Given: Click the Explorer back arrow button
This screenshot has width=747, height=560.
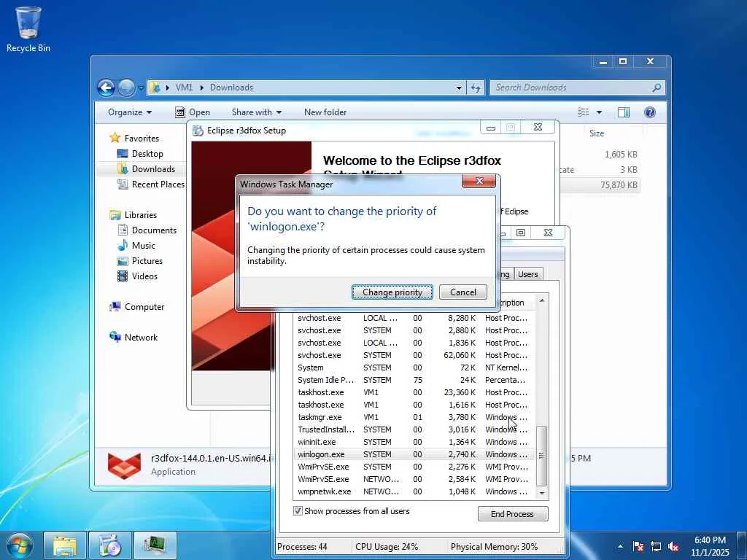Looking at the screenshot, I should click(x=106, y=87).
